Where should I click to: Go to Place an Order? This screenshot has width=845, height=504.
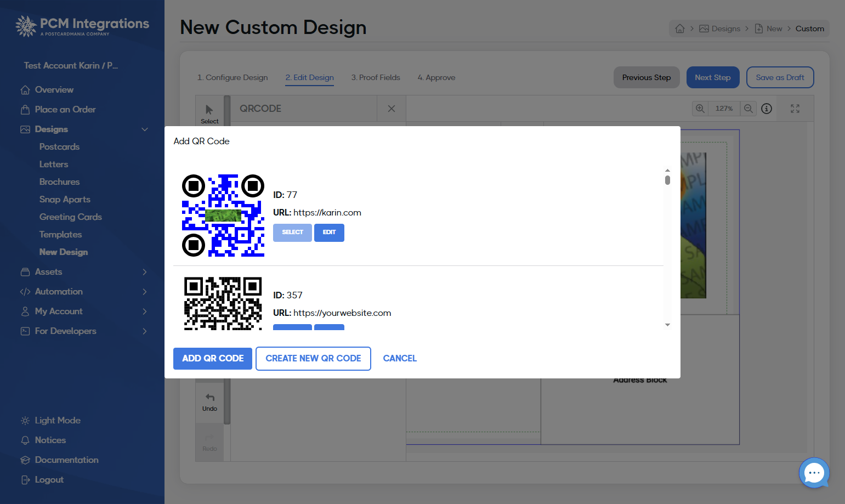click(65, 109)
